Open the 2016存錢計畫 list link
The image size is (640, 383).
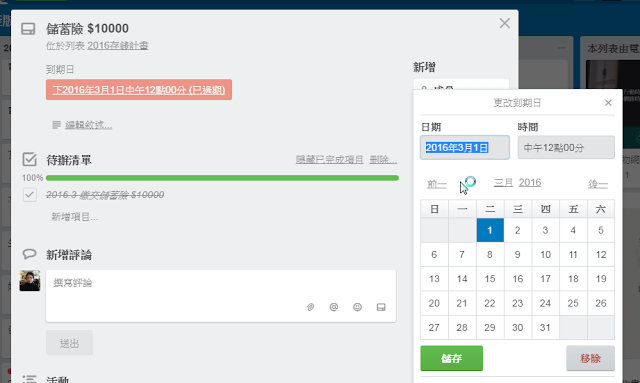tap(118, 45)
